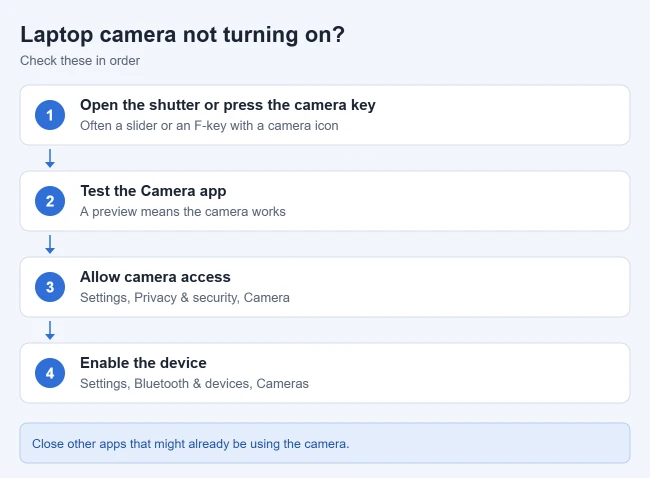Click the subtitle "Check these in order"

click(x=80, y=61)
